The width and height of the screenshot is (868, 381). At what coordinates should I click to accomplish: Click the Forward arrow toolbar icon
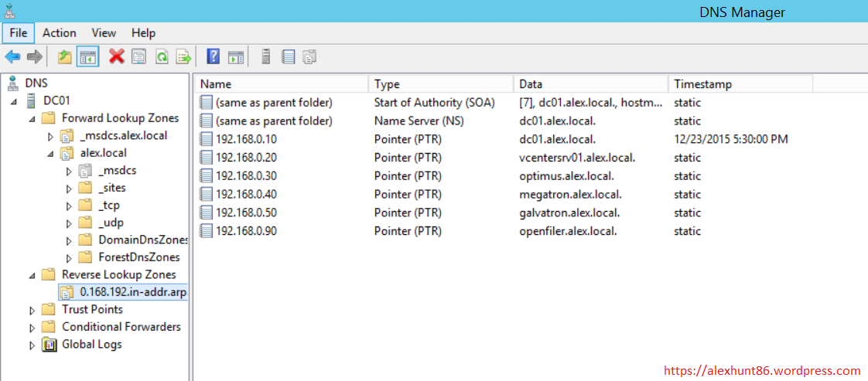pos(34,56)
